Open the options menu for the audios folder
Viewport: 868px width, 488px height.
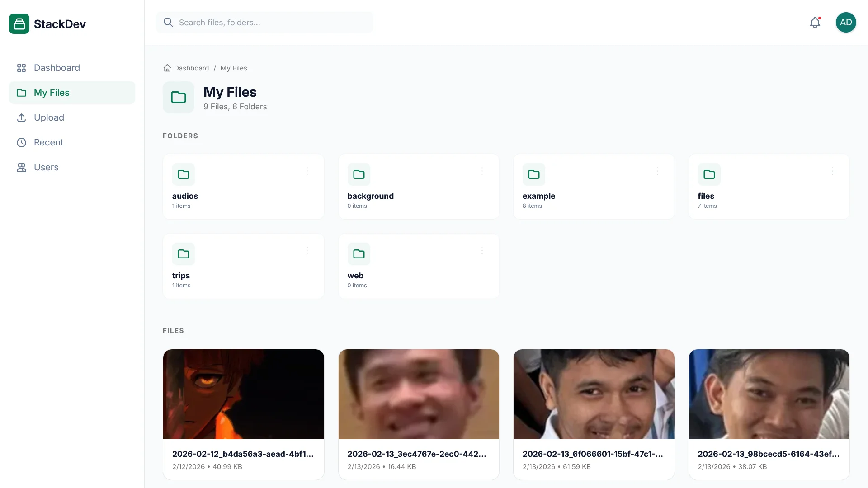tap(307, 171)
